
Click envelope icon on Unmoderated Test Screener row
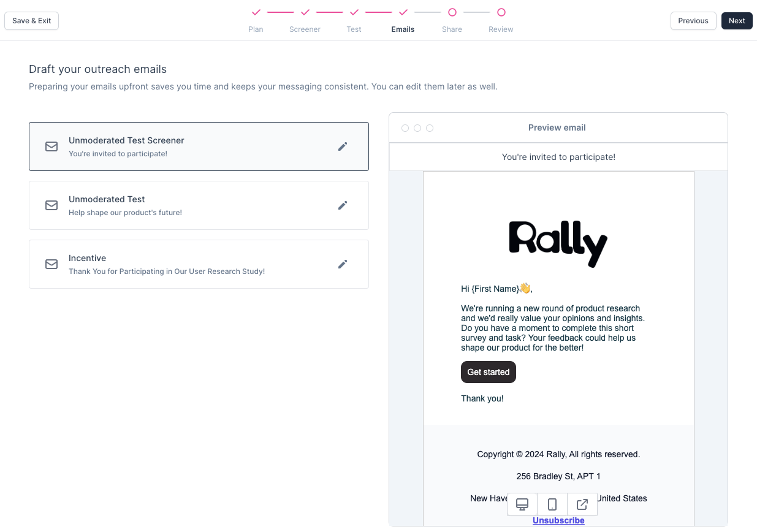point(51,146)
